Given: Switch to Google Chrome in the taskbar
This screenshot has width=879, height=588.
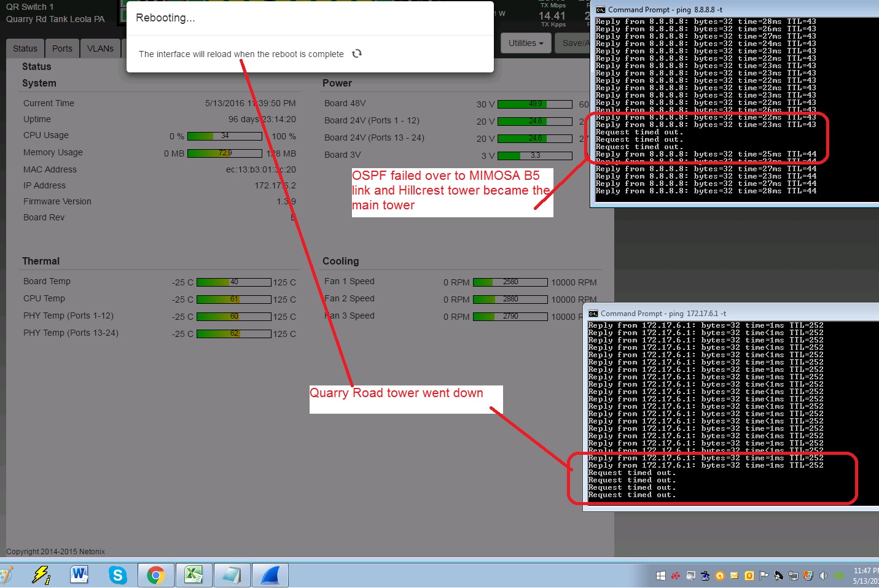Looking at the screenshot, I should coord(155,575).
